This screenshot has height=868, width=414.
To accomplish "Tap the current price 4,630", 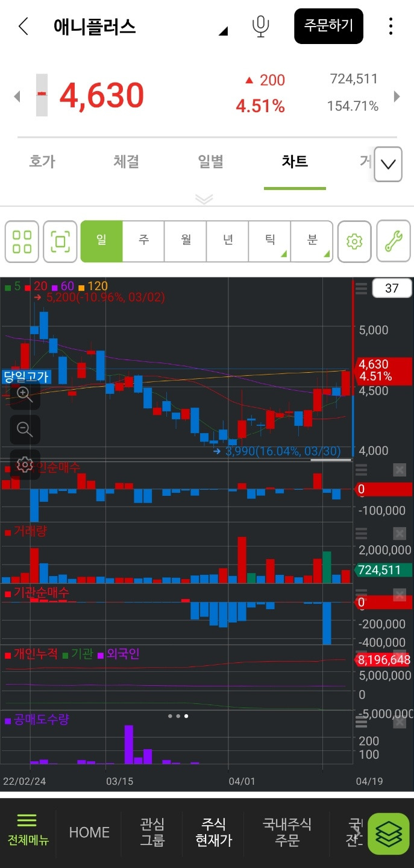I will 101,95.
